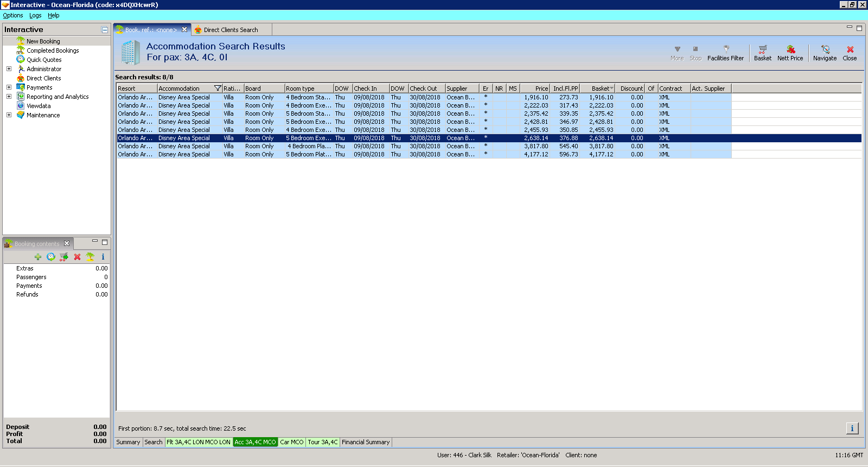Screen dimensions: 868x467
Task: Click the Reporting and Analytics icon
Action: [x=21, y=97]
